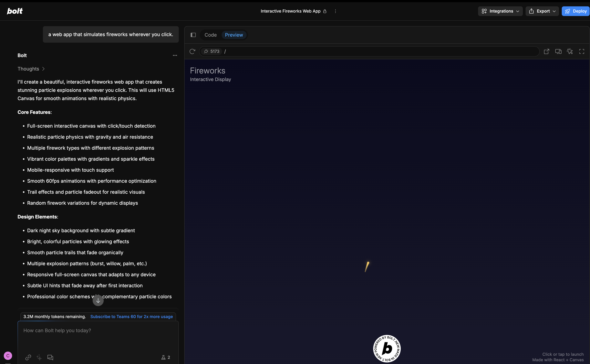
Task: Click Subscribe to Teams 60 link
Action: pyautogui.click(x=131, y=317)
